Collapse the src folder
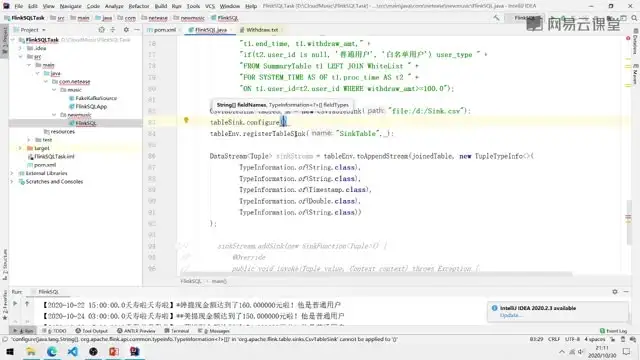Image resolution: width=640 pixels, height=360 pixels. tap(20, 57)
